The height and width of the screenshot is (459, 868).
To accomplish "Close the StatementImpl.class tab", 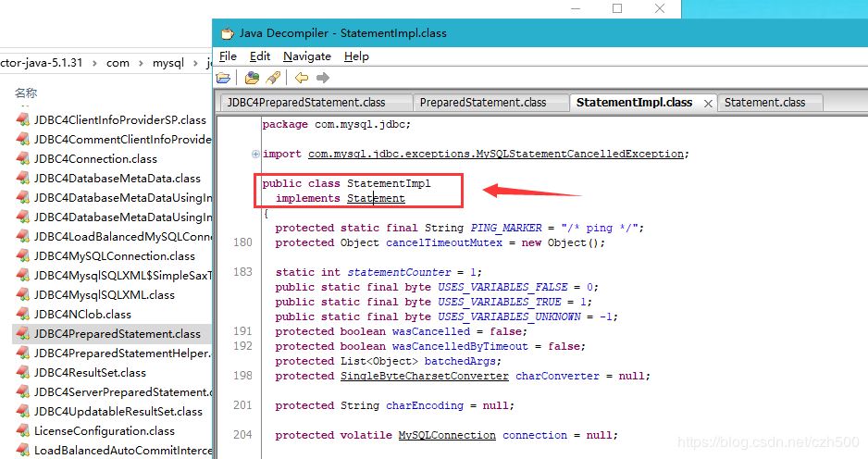I will [708, 104].
